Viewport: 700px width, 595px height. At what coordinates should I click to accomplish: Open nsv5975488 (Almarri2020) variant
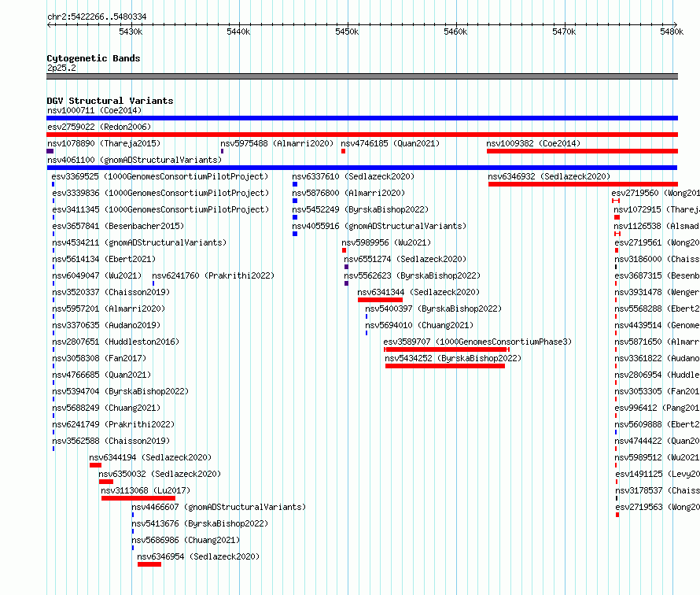point(277,143)
